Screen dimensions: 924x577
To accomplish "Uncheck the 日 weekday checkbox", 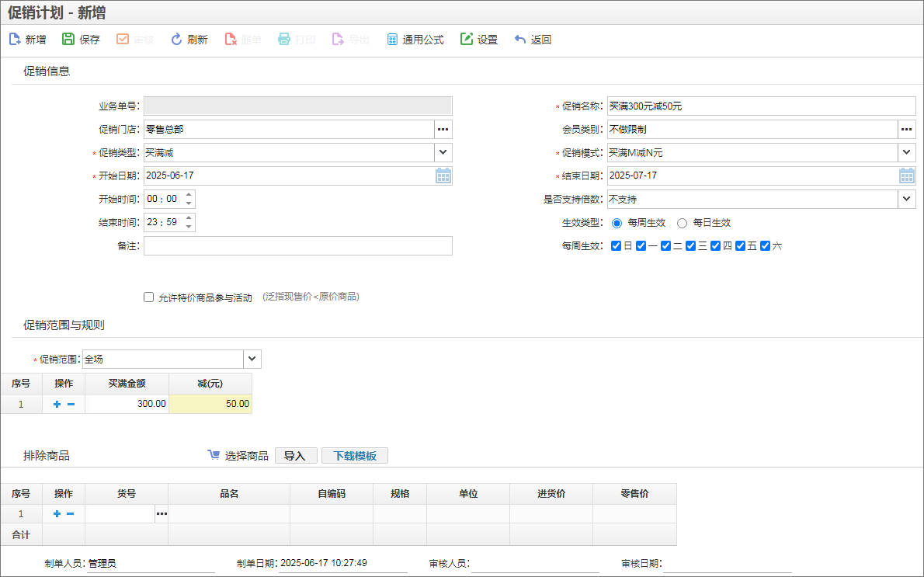I will click(x=616, y=245).
